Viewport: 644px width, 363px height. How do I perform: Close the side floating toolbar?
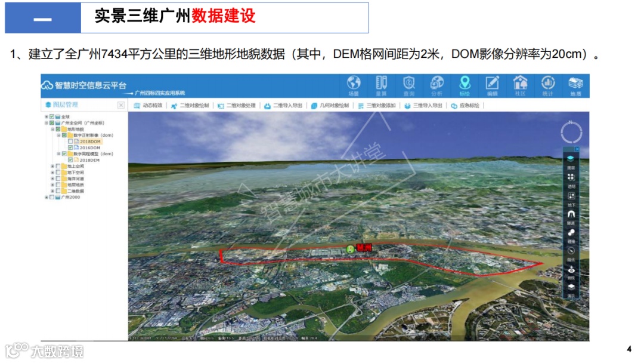[x=577, y=149]
